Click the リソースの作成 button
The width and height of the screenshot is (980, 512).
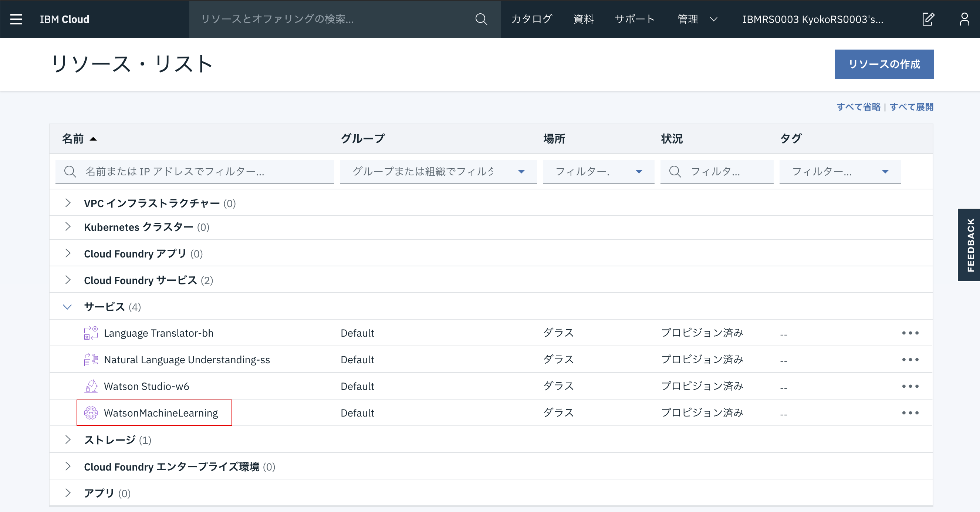tap(884, 64)
